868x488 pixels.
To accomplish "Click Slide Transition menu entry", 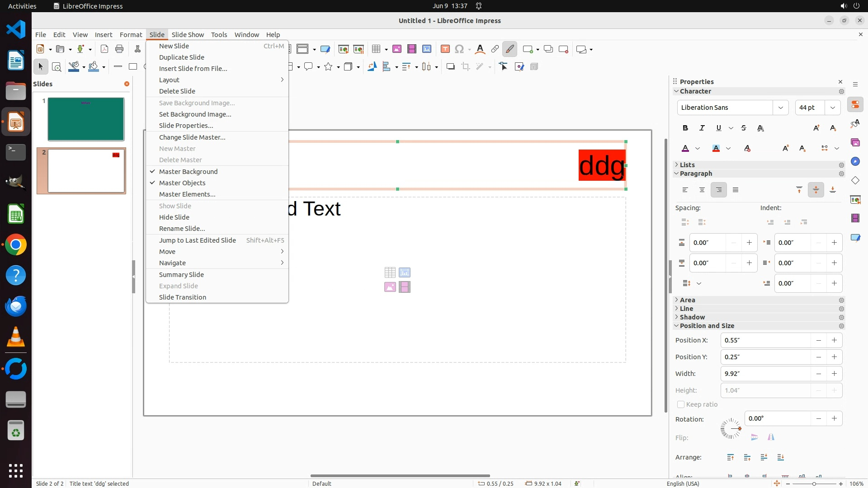I will (x=182, y=297).
